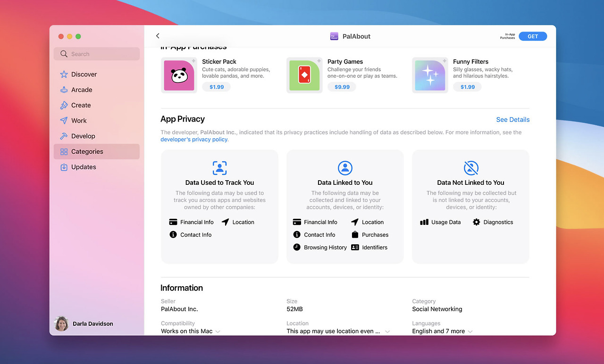Screen dimensions: 604x364
Task: Click the Discover star icon
Action: 64,74
